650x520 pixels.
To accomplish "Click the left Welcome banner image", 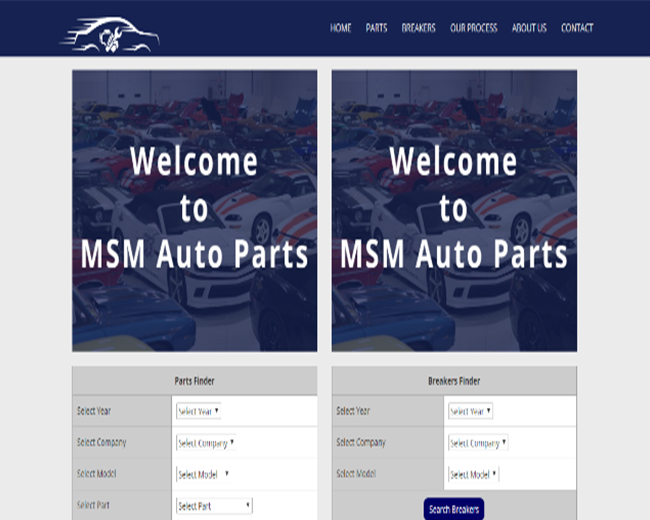I will 194,210.
